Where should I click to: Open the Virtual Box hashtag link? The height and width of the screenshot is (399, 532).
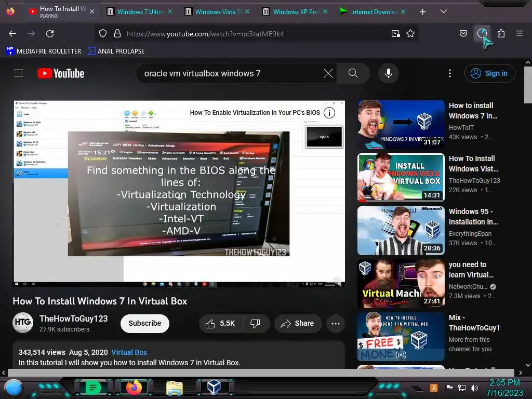pos(129,352)
